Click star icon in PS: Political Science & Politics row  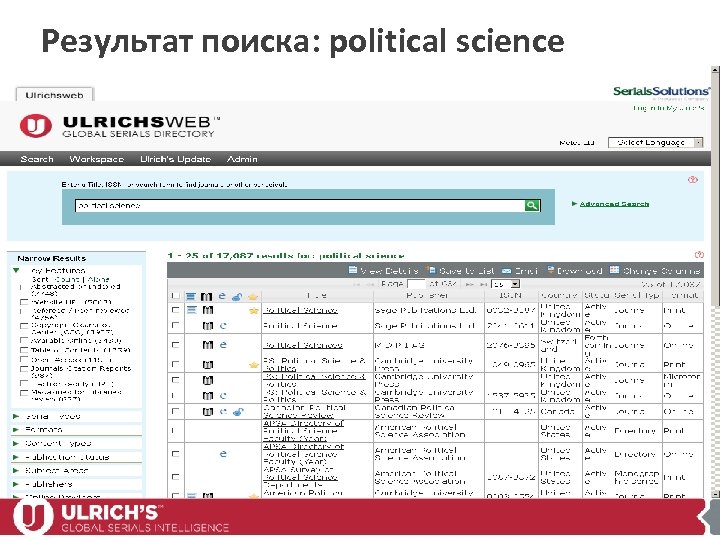click(253, 365)
